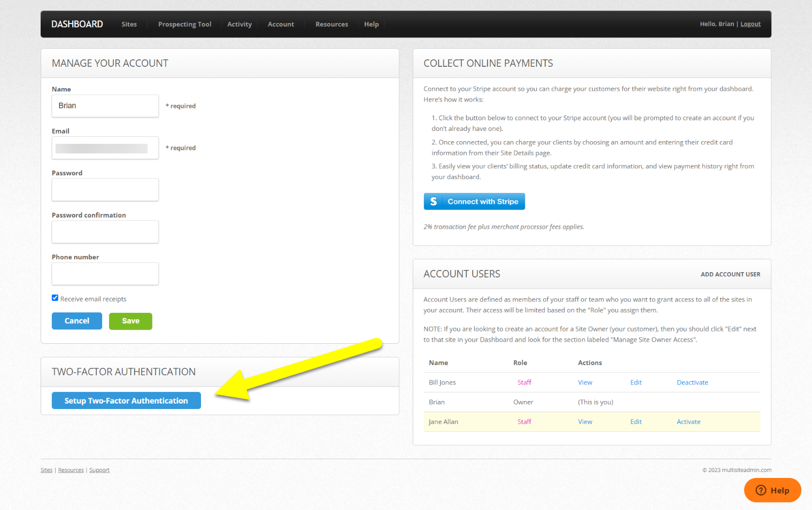Select the Phone number field
This screenshot has height=510, width=812.
click(105, 274)
